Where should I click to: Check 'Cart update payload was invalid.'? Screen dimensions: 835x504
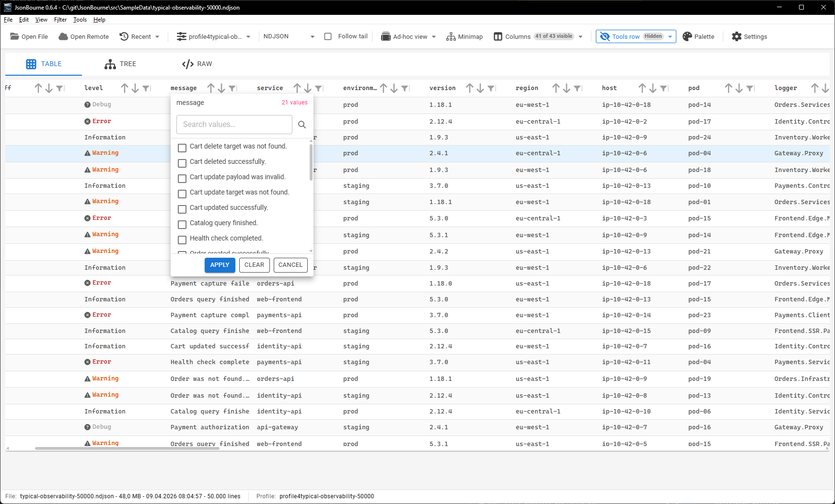tap(182, 178)
